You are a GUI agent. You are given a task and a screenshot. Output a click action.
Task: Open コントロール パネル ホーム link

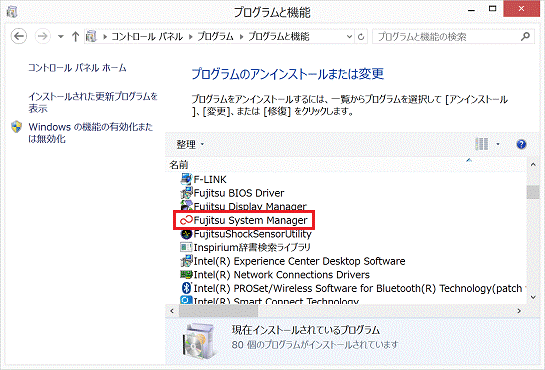click(x=77, y=67)
